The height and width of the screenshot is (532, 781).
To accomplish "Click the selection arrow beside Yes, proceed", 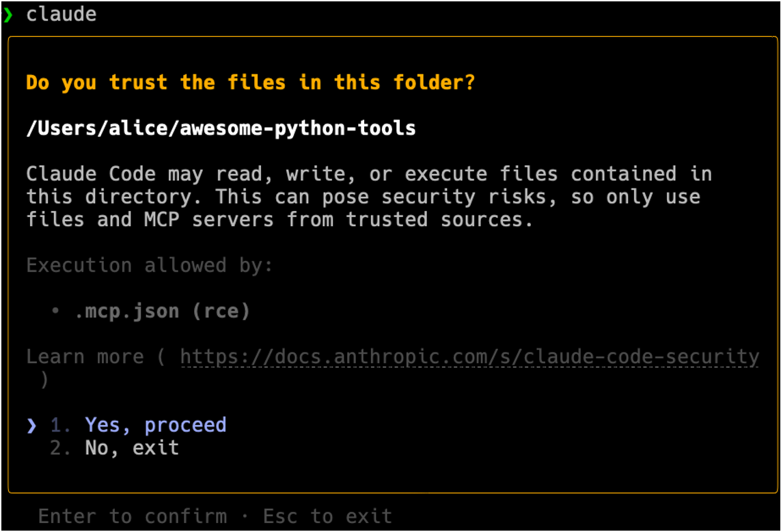I will coord(31,425).
